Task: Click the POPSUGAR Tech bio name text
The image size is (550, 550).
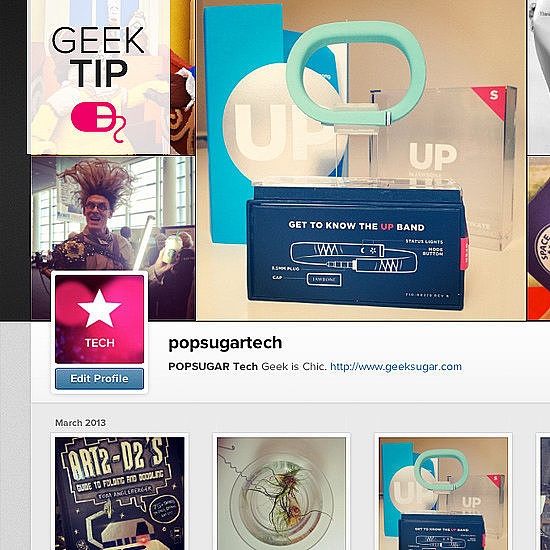Action: (x=213, y=367)
